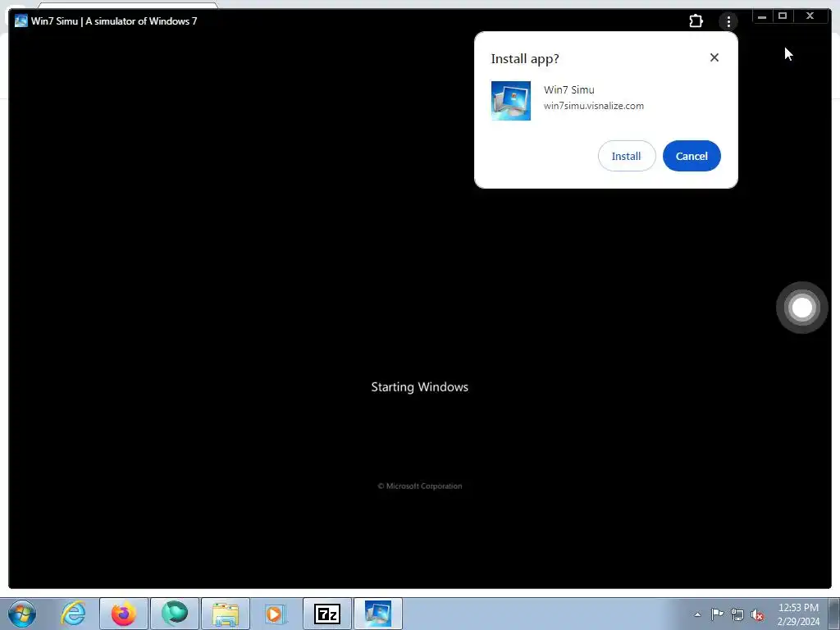
Task: Show hidden tray icons arrow
Action: click(x=697, y=614)
